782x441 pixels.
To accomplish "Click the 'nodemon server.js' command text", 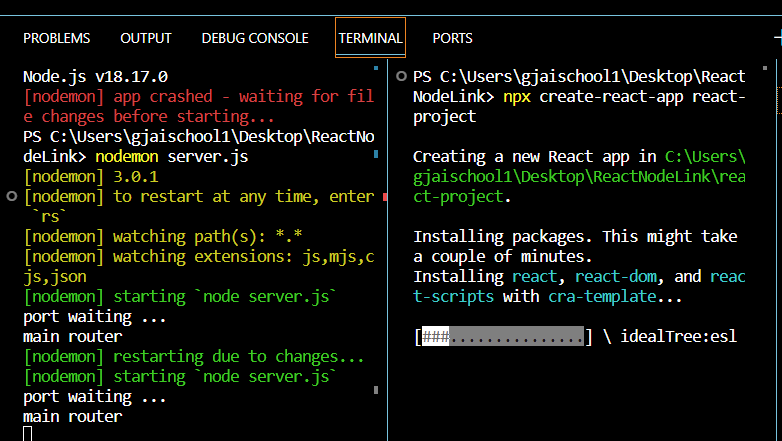I will click(172, 157).
